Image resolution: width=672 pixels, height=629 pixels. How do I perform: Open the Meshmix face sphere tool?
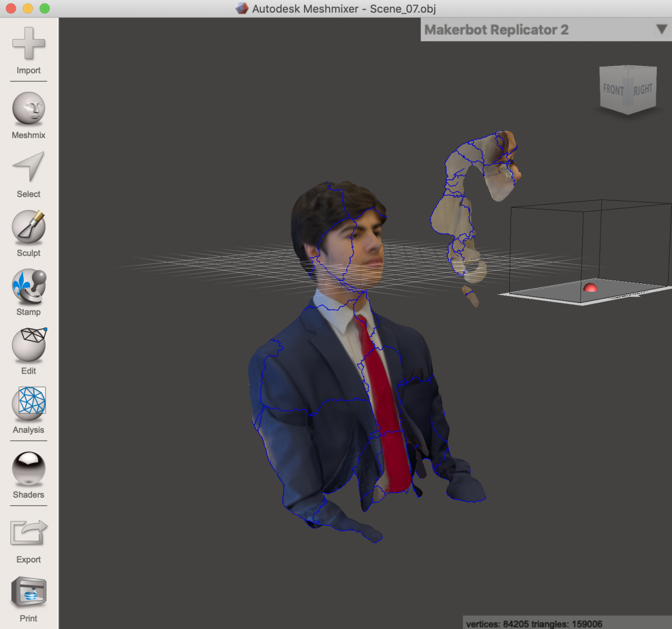(x=28, y=109)
